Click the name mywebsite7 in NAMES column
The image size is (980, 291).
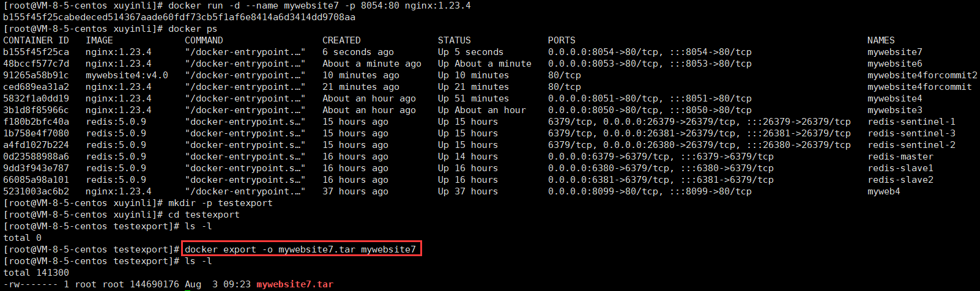[x=895, y=52]
